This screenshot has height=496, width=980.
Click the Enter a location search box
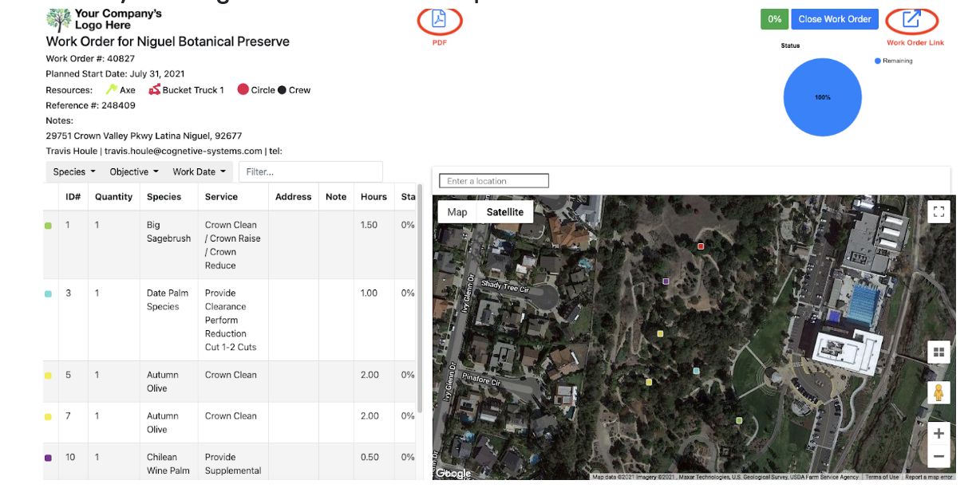click(x=494, y=181)
